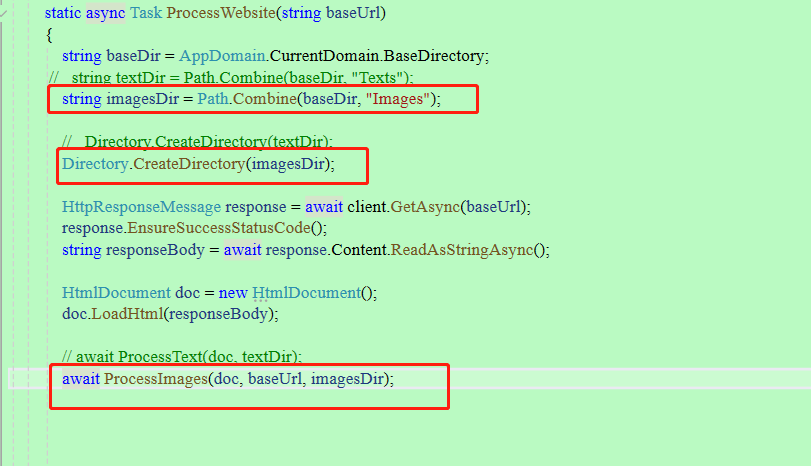Click the EnsureSuccessStatusCode method call
Image resolution: width=811 pixels, height=466 pixels.
pyautogui.click(x=219, y=228)
